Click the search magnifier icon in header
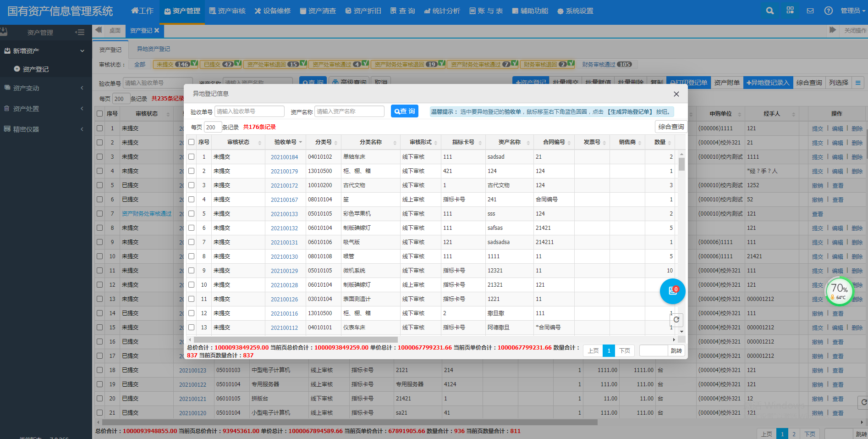This screenshot has height=439, width=868. (x=770, y=11)
